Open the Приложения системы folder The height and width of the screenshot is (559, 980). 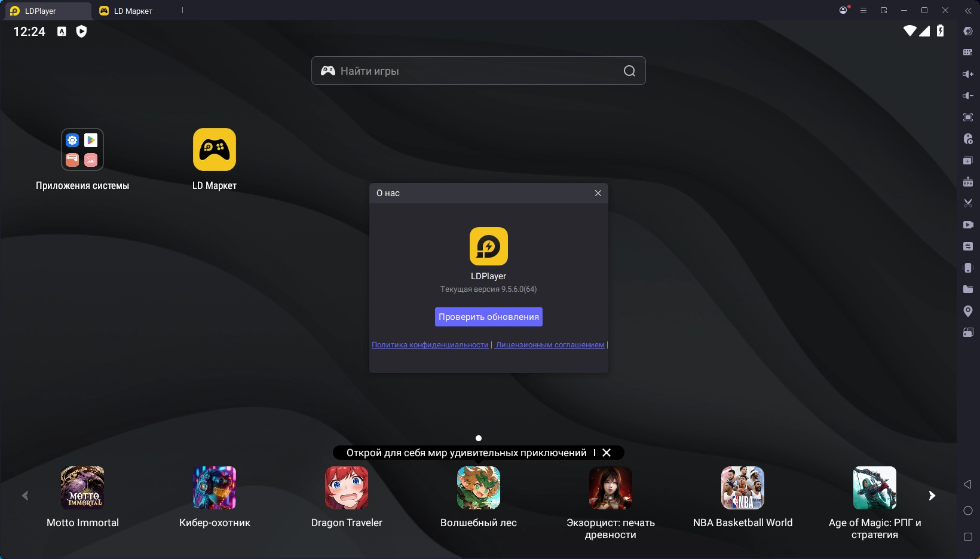(x=82, y=149)
